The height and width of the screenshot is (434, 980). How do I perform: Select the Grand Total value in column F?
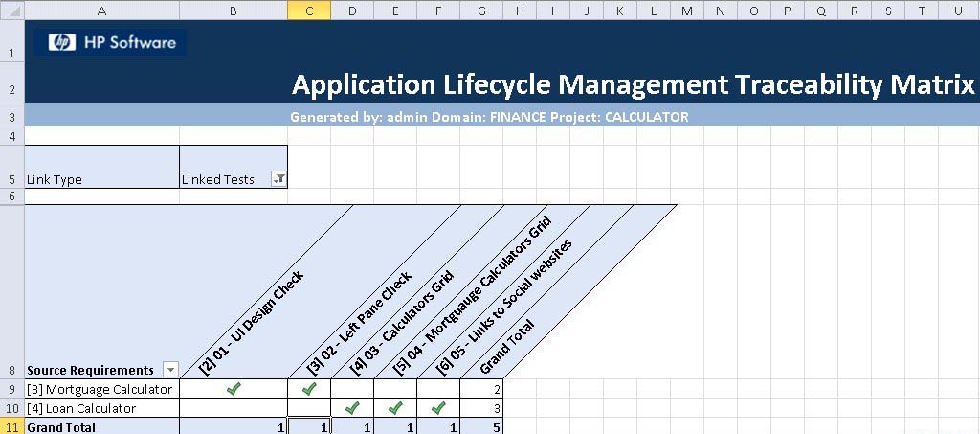click(438, 427)
